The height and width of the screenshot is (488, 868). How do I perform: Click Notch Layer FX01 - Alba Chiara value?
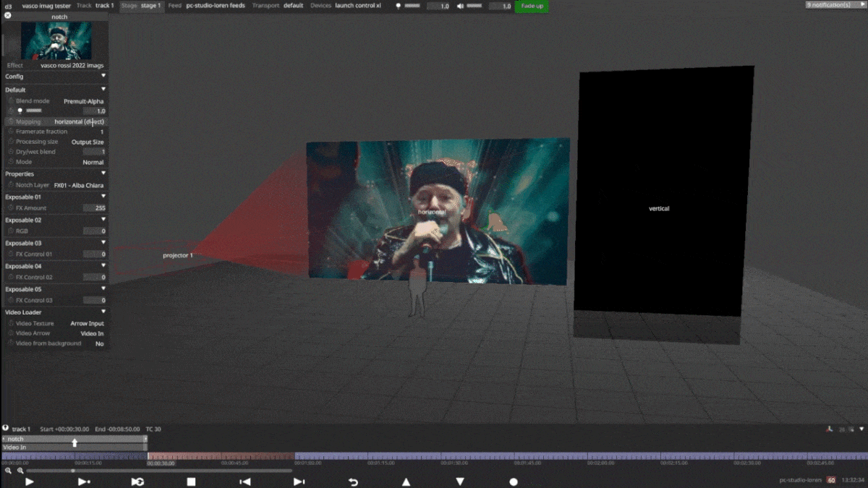(79, 185)
